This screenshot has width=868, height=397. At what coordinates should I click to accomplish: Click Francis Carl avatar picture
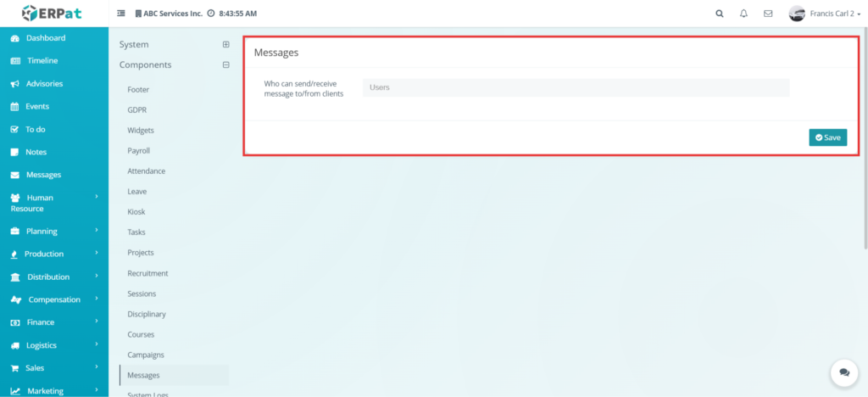click(x=797, y=14)
